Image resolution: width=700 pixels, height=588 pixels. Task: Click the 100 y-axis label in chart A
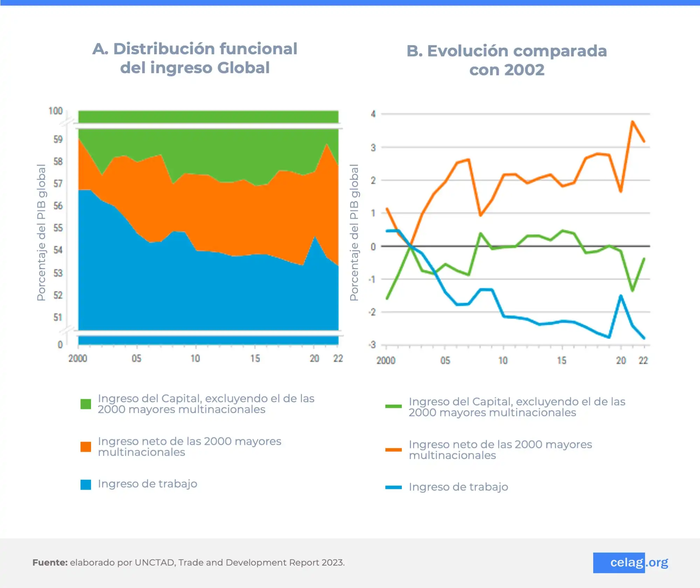pos(56,111)
